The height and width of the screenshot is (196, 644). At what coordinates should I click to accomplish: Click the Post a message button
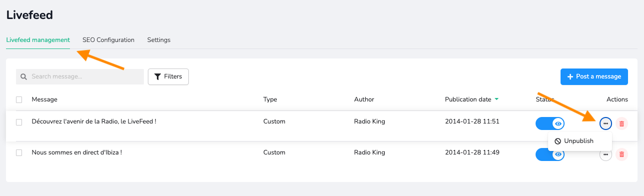point(594,77)
